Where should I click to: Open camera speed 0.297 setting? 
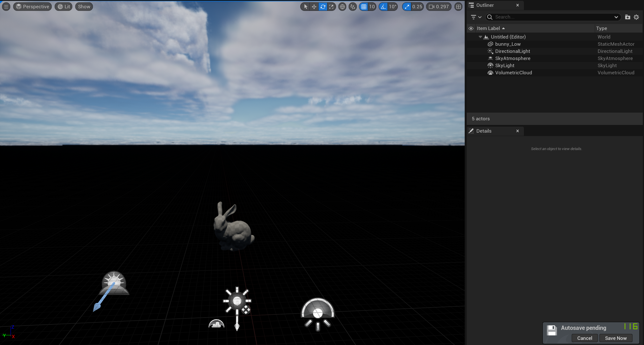[439, 7]
